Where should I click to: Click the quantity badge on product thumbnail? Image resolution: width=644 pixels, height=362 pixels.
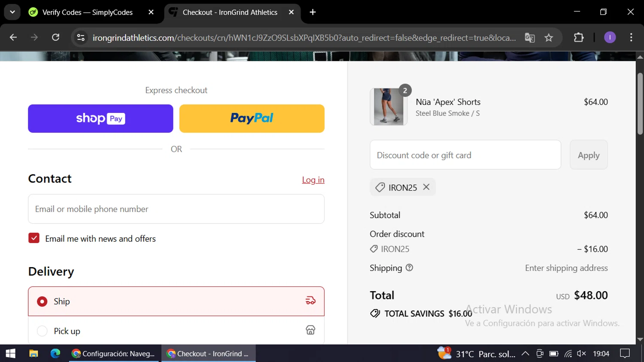click(405, 91)
